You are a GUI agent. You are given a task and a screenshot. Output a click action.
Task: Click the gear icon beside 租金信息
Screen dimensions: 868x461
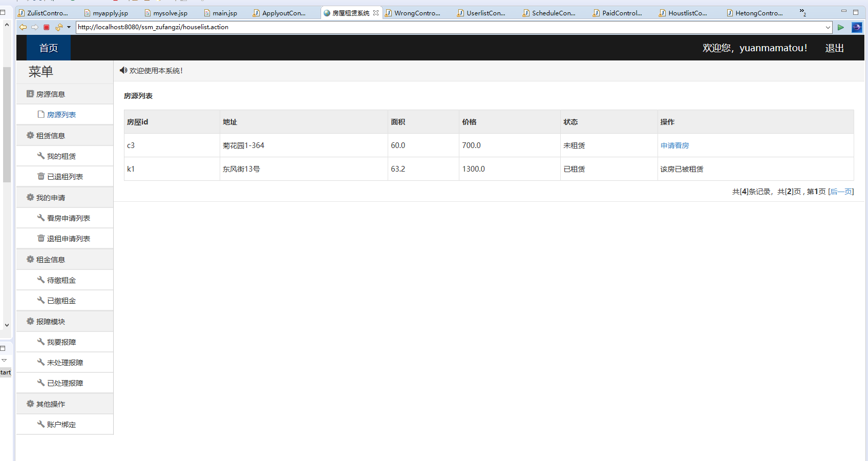point(29,259)
